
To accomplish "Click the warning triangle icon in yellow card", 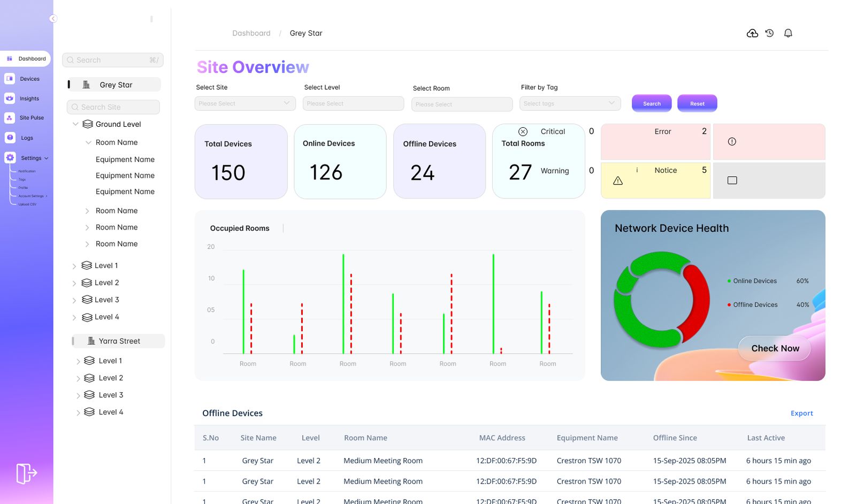I will (618, 181).
